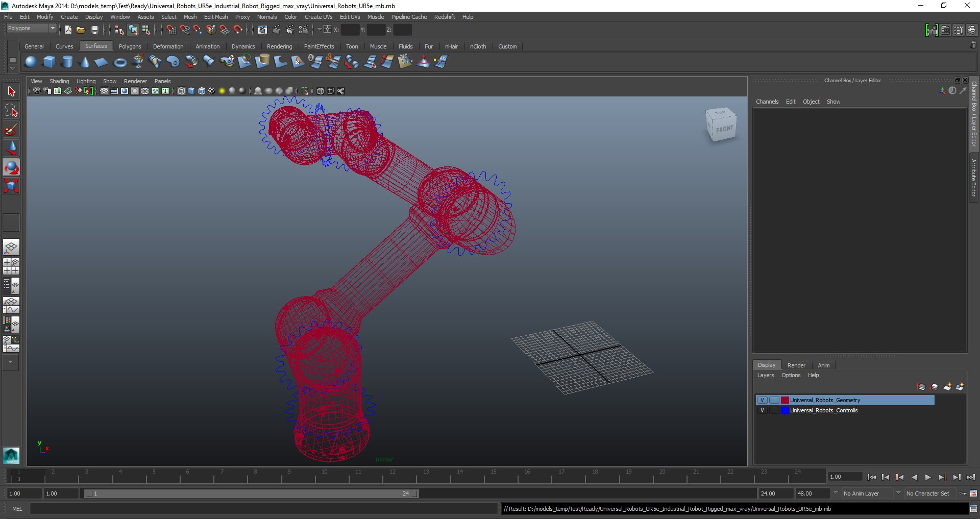Open the Polygons menu set dropdown
The height and width of the screenshot is (519, 980).
(x=31, y=29)
